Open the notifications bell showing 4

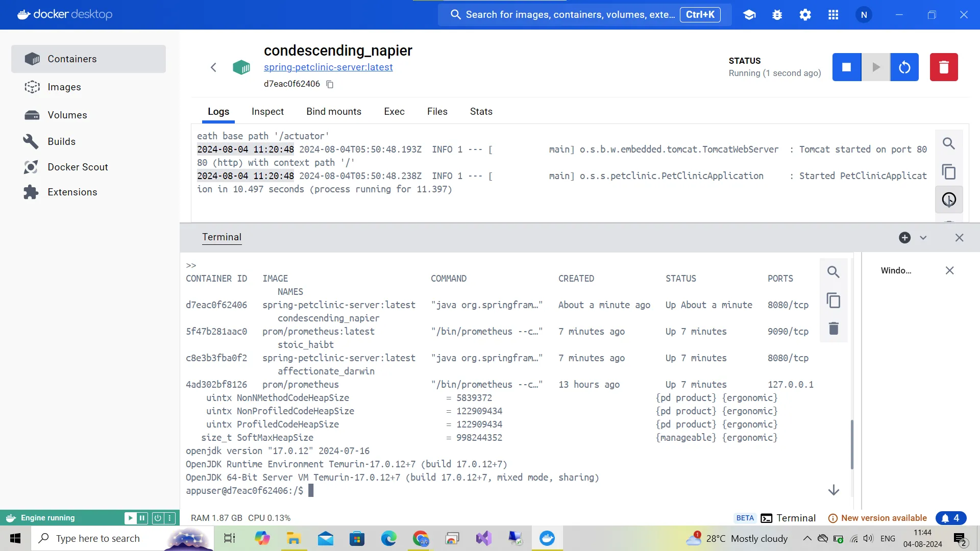[951, 518]
